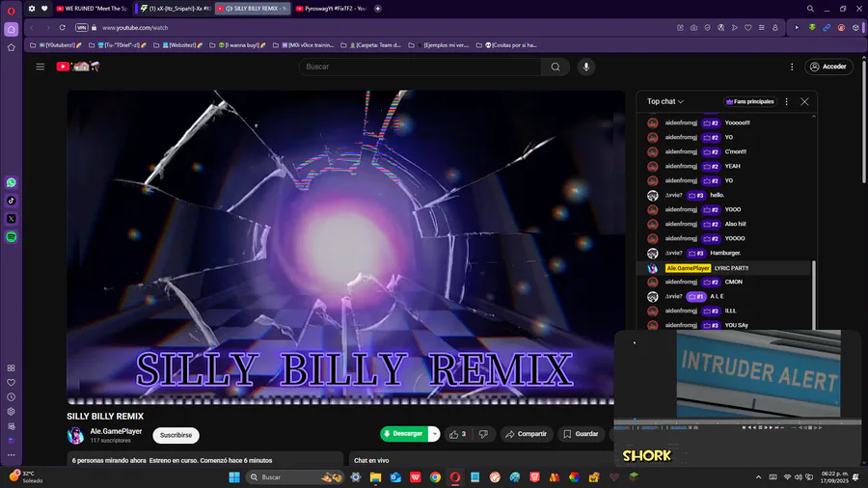Open the translate page icon in address bar

(720, 28)
